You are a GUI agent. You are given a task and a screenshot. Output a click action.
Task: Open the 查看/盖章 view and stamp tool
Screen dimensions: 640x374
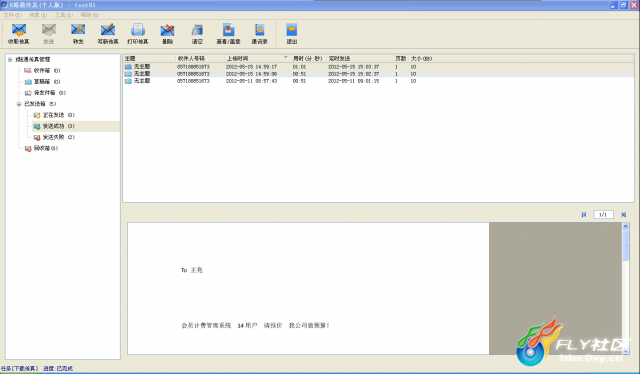(228, 34)
